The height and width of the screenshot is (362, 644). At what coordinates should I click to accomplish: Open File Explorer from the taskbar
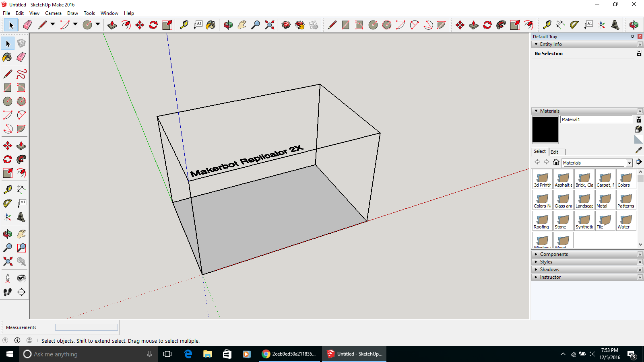pyautogui.click(x=207, y=354)
